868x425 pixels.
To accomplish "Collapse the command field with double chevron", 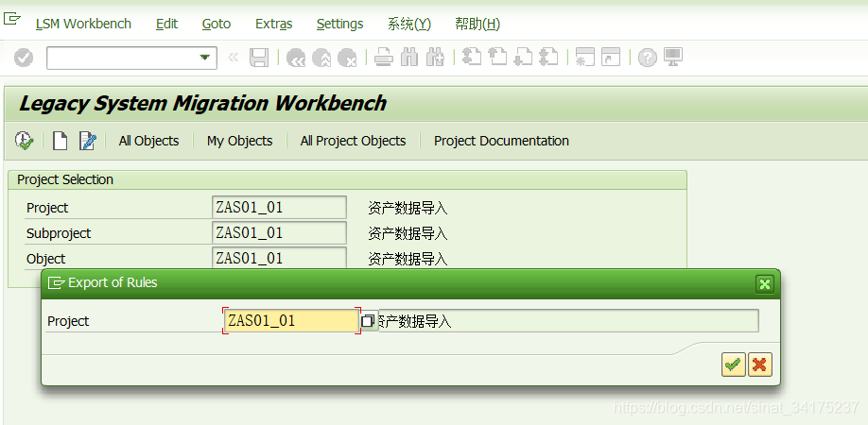I will (x=233, y=57).
